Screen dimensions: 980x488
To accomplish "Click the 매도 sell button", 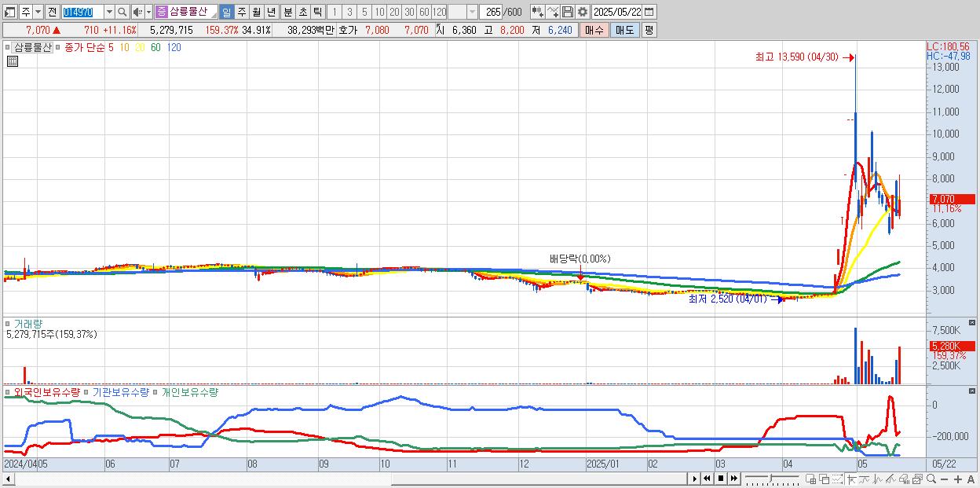I will [625, 30].
